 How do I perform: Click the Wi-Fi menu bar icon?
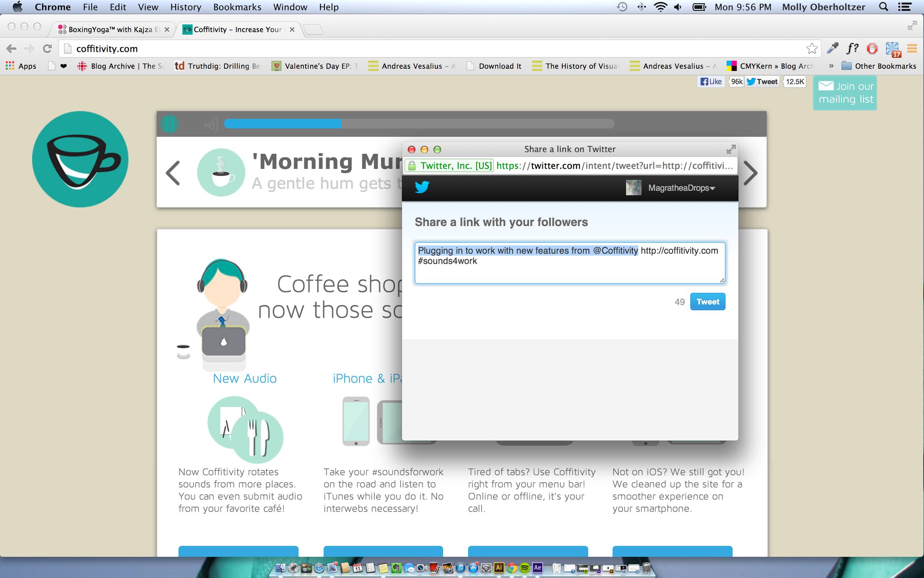[x=660, y=7]
